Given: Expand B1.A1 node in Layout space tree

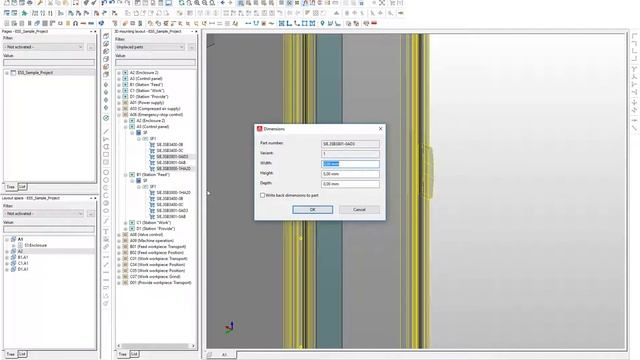Looking at the screenshot, I should coord(7,258).
